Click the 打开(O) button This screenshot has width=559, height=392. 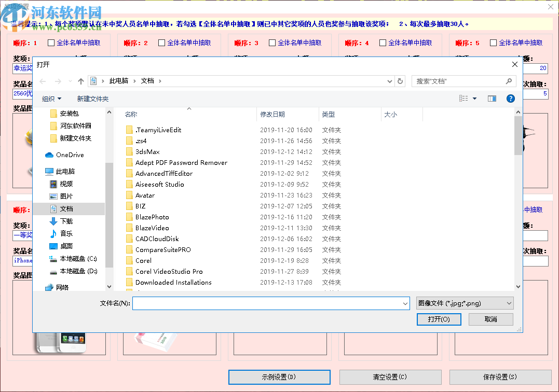(x=439, y=319)
